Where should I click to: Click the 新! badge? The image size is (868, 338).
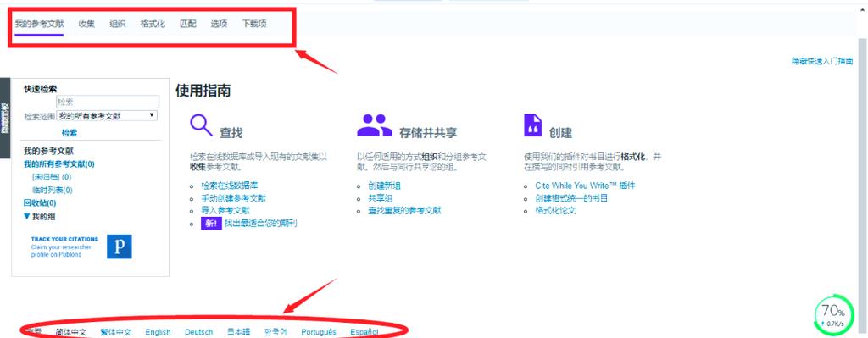[211, 224]
